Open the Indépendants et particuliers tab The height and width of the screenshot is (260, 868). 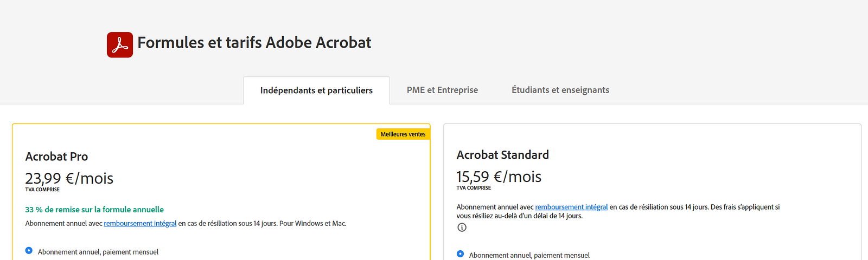[316, 90]
